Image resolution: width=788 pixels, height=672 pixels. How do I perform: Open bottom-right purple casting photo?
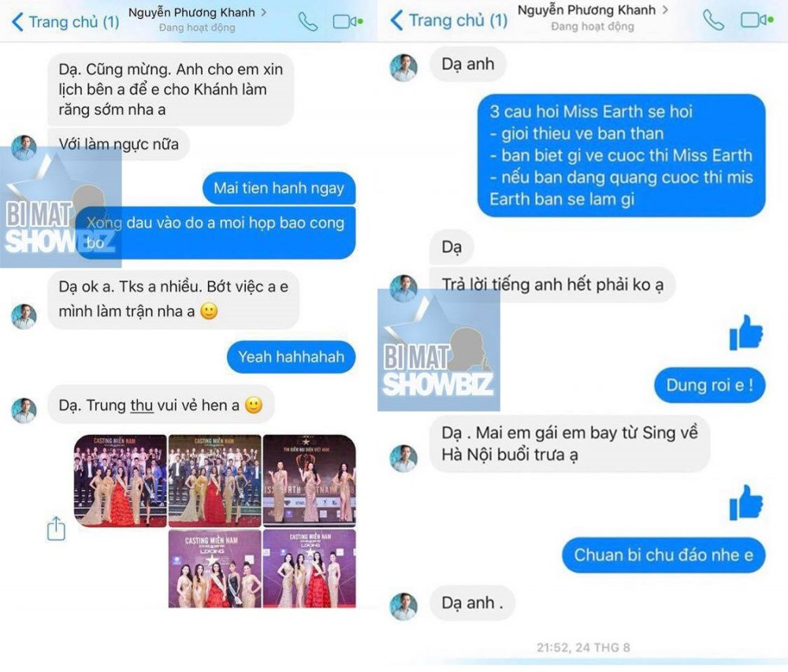(x=310, y=569)
